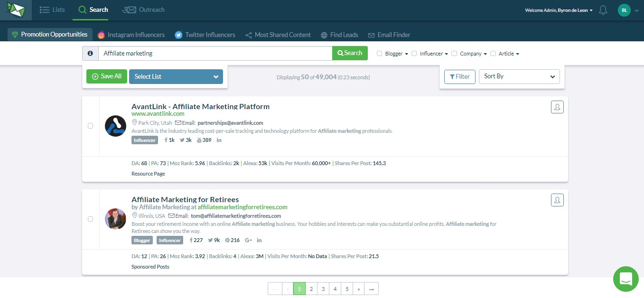Open the AvantLink - Affiliate Marketing Platform title
644x298 pixels.
200,106
